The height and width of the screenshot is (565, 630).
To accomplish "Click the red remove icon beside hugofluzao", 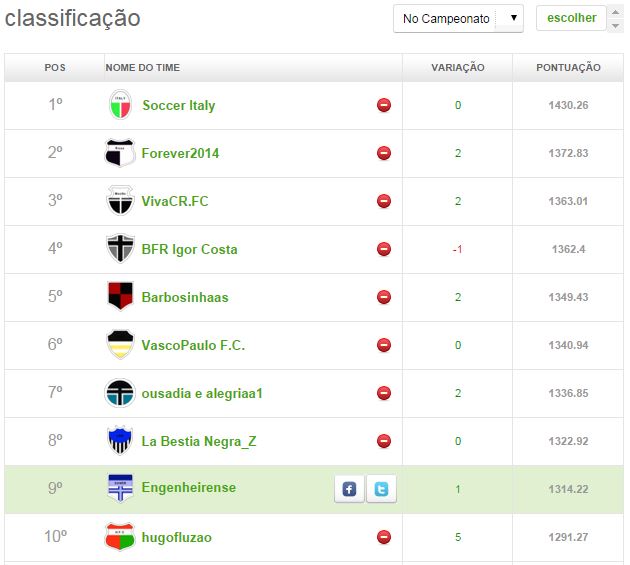I will [x=384, y=537].
